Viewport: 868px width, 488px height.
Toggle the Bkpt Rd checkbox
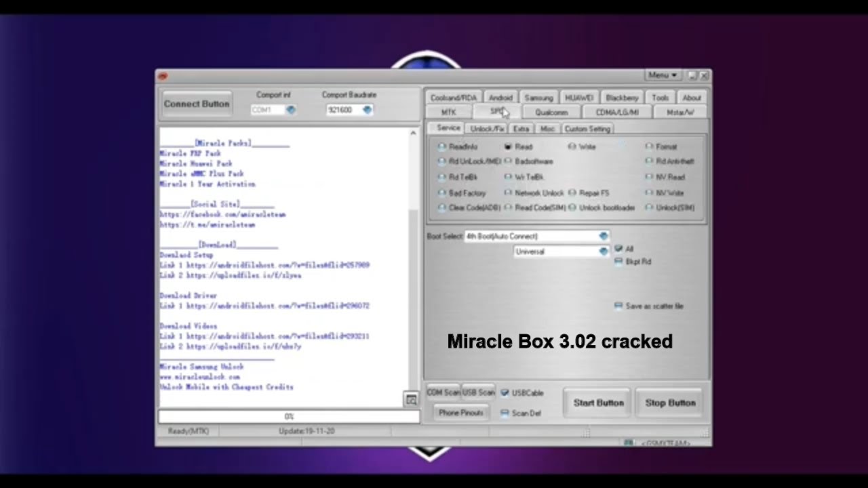(618, 261)
